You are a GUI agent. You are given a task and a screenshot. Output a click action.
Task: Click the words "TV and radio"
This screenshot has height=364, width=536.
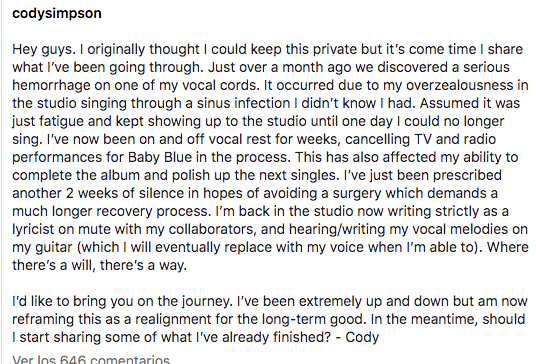pos(455,139)
